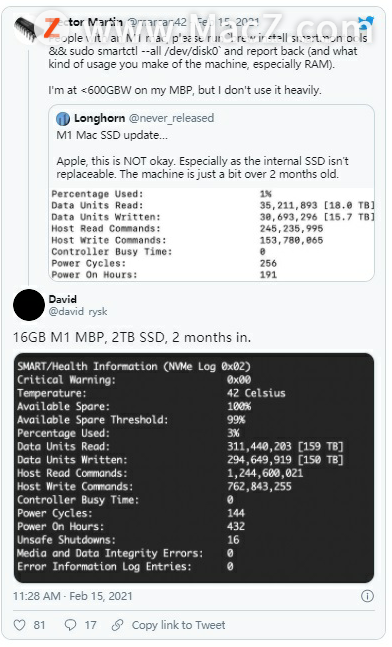Click the chain link icon
This screenshot has height=647, width=392.
pyautogui.click(x=118, y=625)
